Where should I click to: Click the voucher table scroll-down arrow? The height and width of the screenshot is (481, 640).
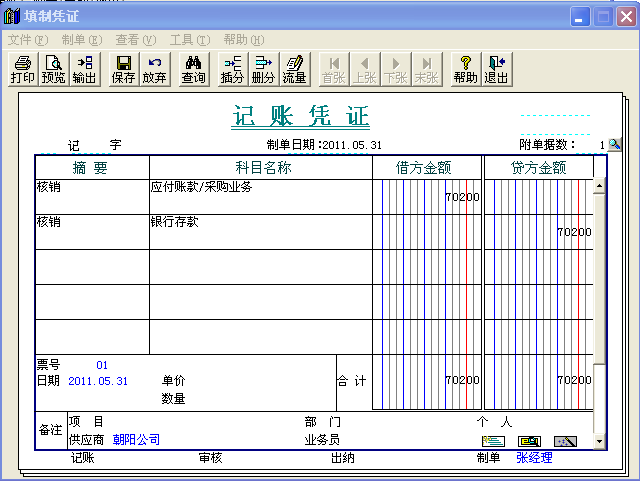[x=599, y=441]
